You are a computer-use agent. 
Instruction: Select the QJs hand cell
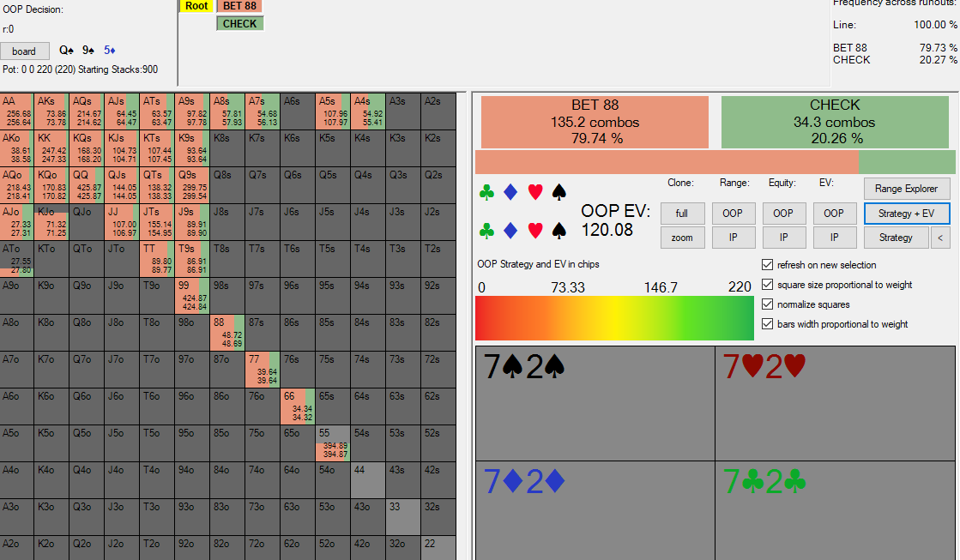(x=122, y=185)
